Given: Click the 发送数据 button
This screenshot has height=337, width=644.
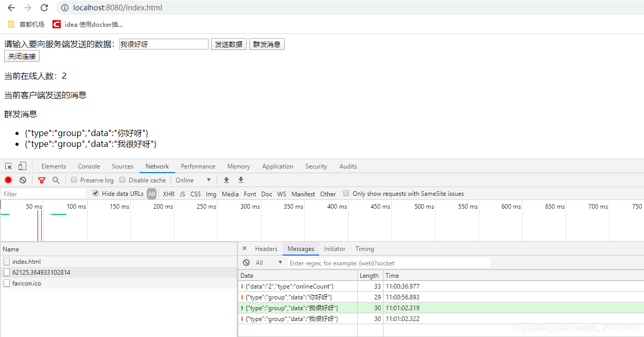Looking at the screenshot, I should pos(229,44).
